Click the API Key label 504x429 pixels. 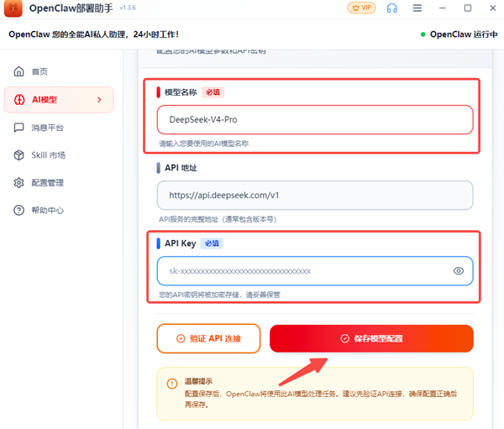pyautogui.click(x=181, y=243)
